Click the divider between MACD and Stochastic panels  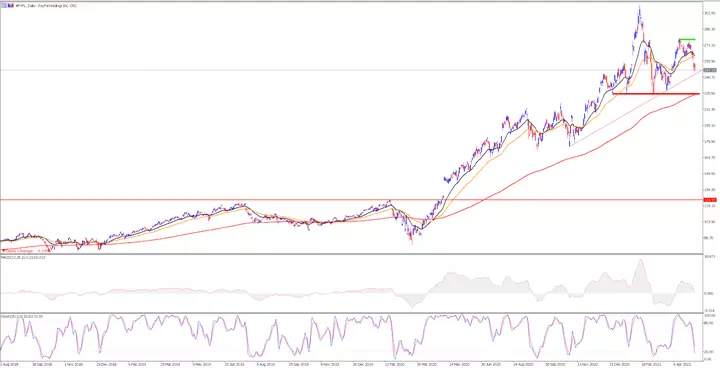(351, 313)
